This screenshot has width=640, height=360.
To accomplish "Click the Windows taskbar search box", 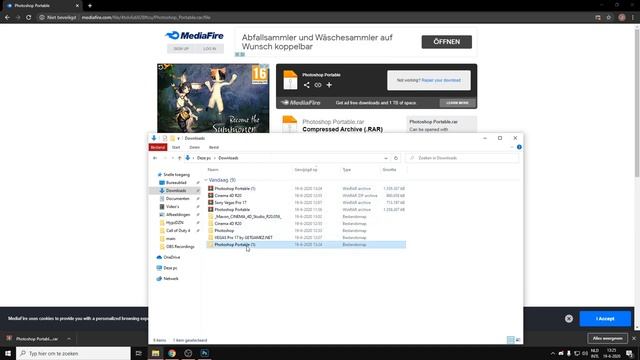I will [x=73, y=353].
